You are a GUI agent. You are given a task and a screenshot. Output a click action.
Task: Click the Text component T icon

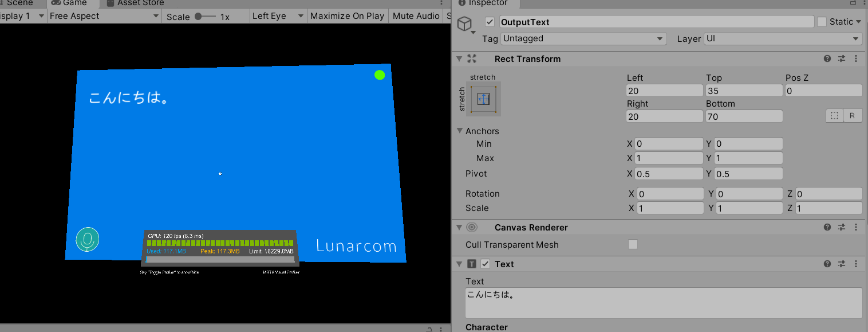472,264
